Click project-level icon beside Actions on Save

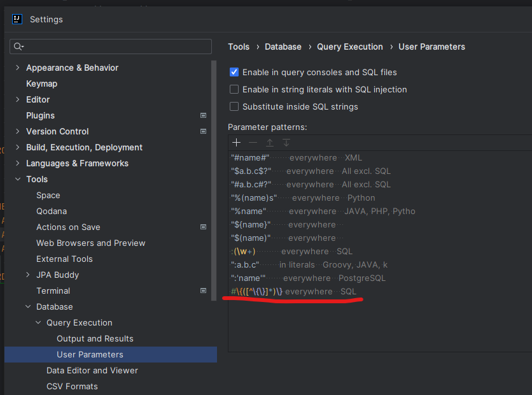click(x=203, y=227)
